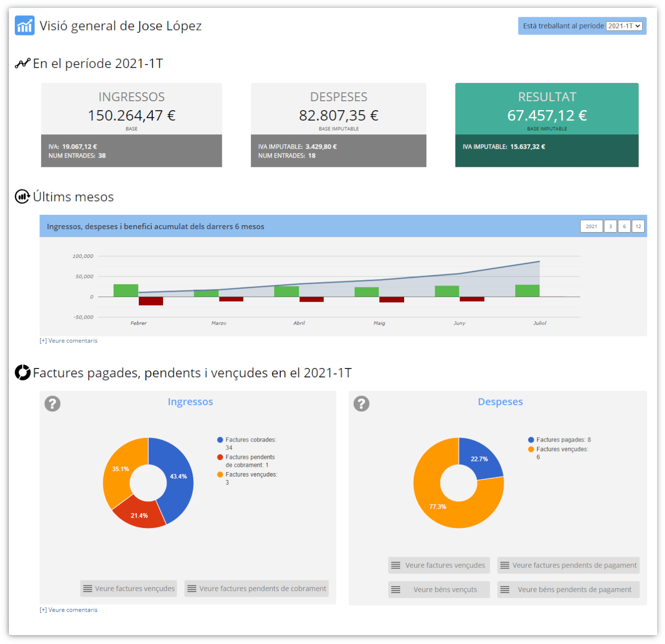
Task: Click the IVA IMPUTABLE value 3.429,80 €
Action: (x=321, y=147)
